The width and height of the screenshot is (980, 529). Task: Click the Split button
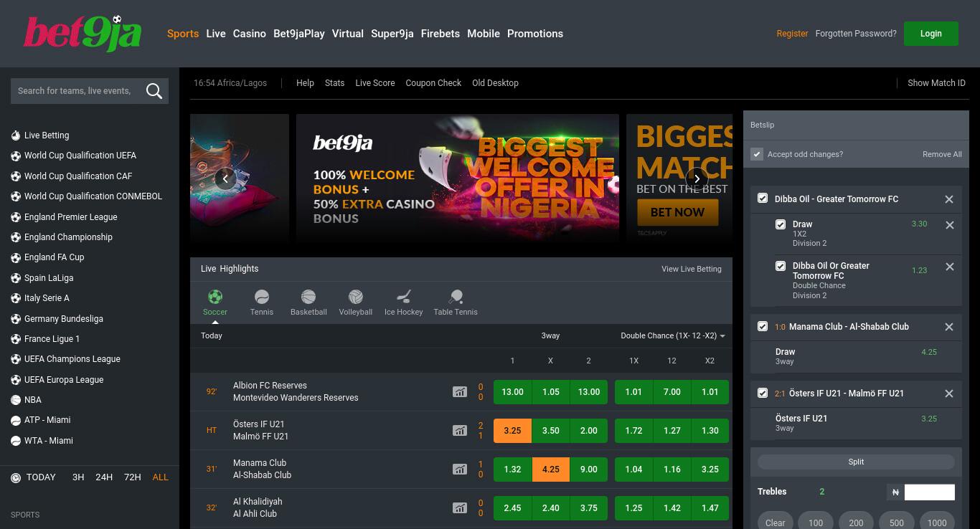[x=856, y=462]
